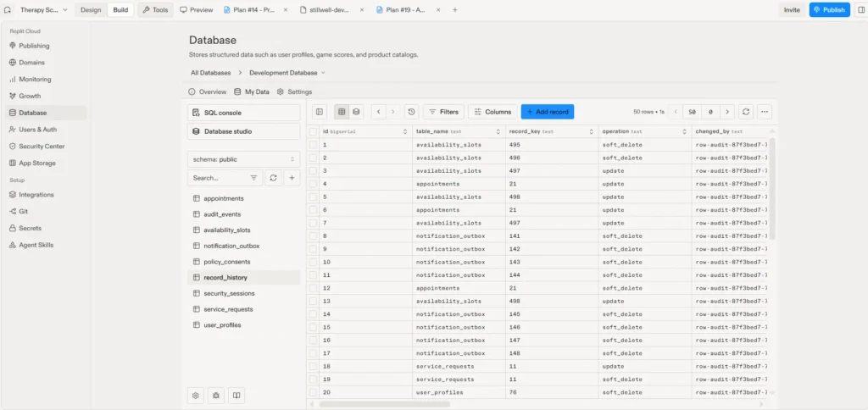Open Security Center in sidebar
The height and width of the screenshot is (410, 868).
(x=46, y=146)
